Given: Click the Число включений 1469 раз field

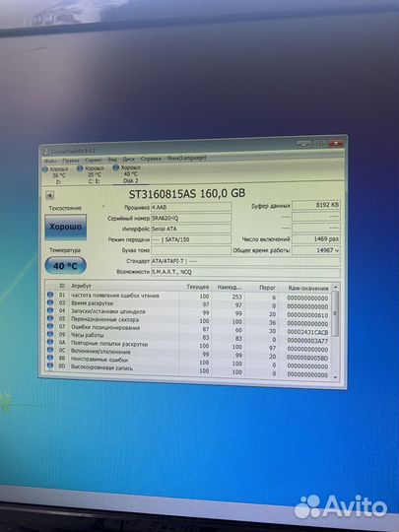Looking at the screenshot, I should pos(316,239).
